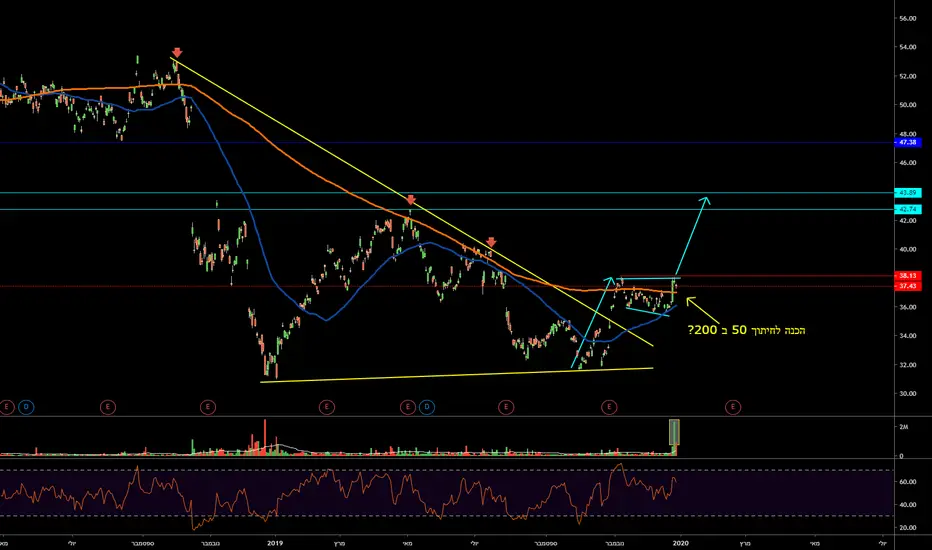Click the blue 47.38 price label
The image size is (932, 550).
click(908, 143)
